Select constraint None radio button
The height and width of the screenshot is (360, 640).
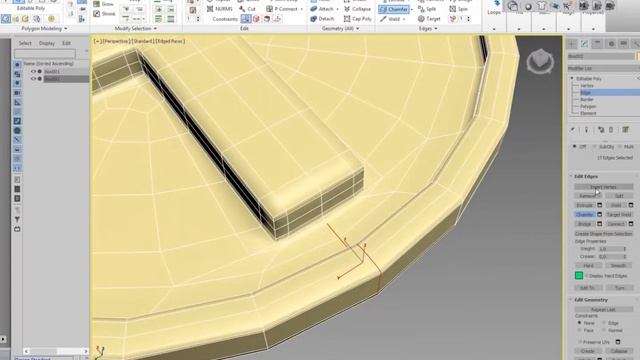580,322
